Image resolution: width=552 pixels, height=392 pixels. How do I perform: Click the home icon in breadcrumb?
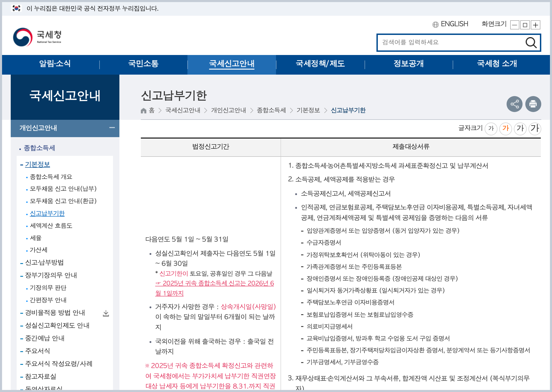(143, 111)
